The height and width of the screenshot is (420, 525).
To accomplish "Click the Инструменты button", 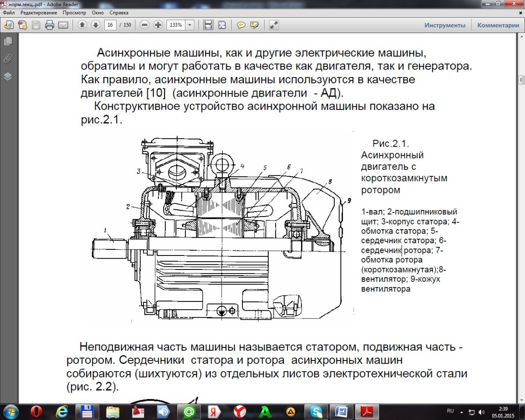I will [x=444, y=25].
